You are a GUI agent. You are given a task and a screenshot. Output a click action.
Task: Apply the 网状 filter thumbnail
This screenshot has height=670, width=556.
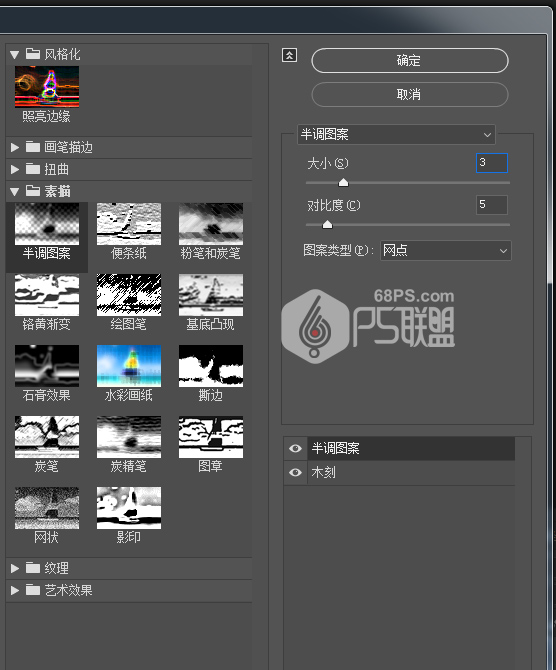[47, 508]
